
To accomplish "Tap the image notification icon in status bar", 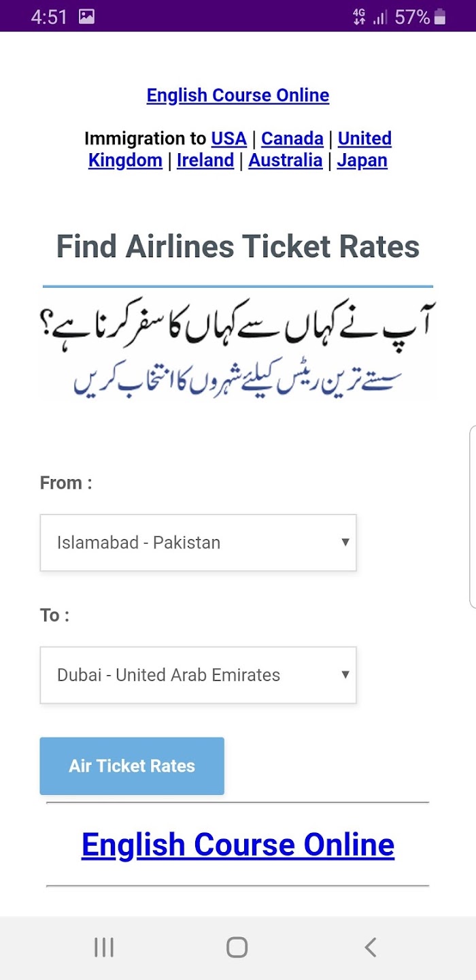I will click(86, 16).
